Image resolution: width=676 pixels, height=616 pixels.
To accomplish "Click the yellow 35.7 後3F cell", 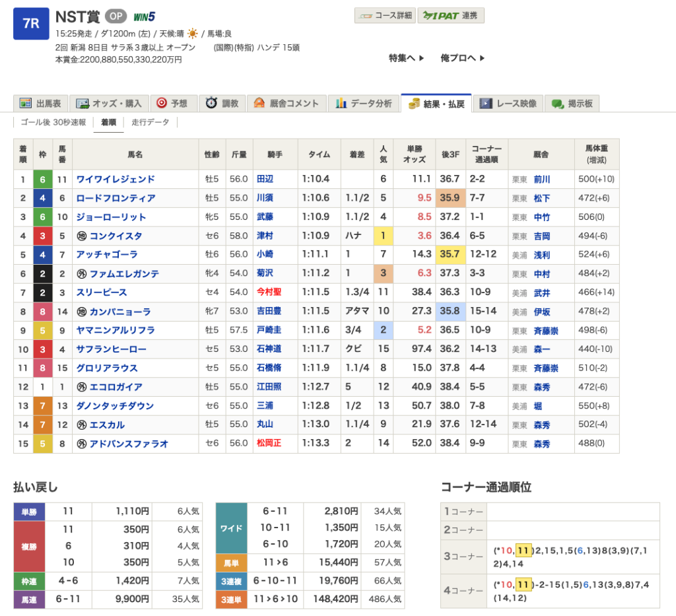I will pyautogui.click(x=450, y=254).
